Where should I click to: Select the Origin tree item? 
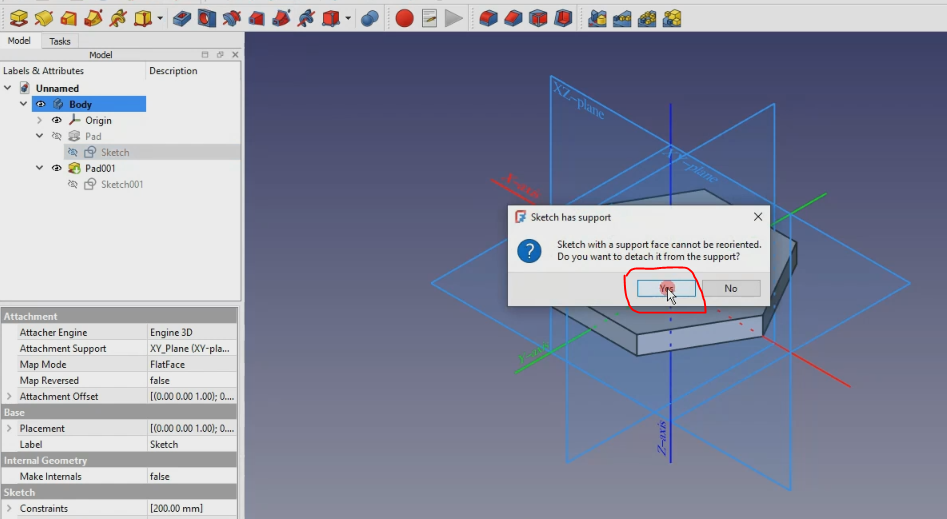coord(98,120)
